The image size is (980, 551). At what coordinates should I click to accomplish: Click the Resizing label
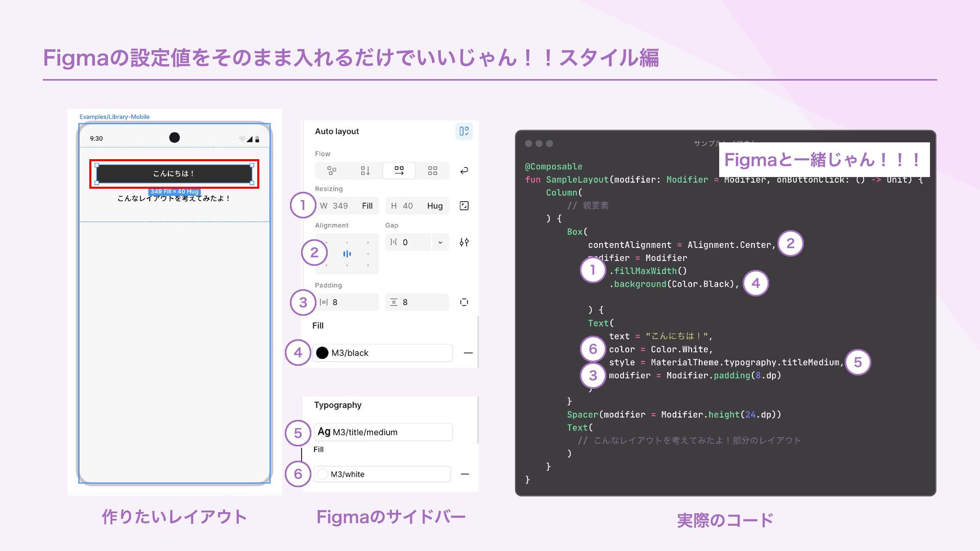coord(329,189)
